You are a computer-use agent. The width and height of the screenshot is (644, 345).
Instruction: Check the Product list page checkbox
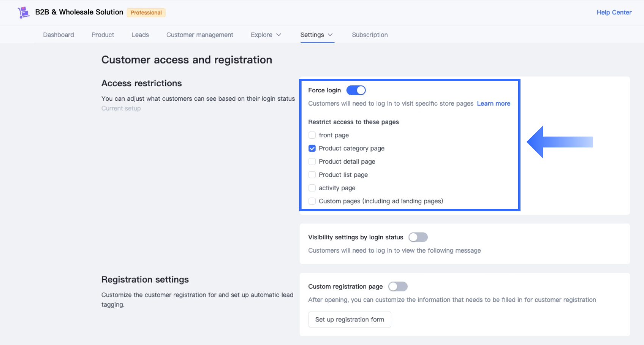[x=312, y=175]
